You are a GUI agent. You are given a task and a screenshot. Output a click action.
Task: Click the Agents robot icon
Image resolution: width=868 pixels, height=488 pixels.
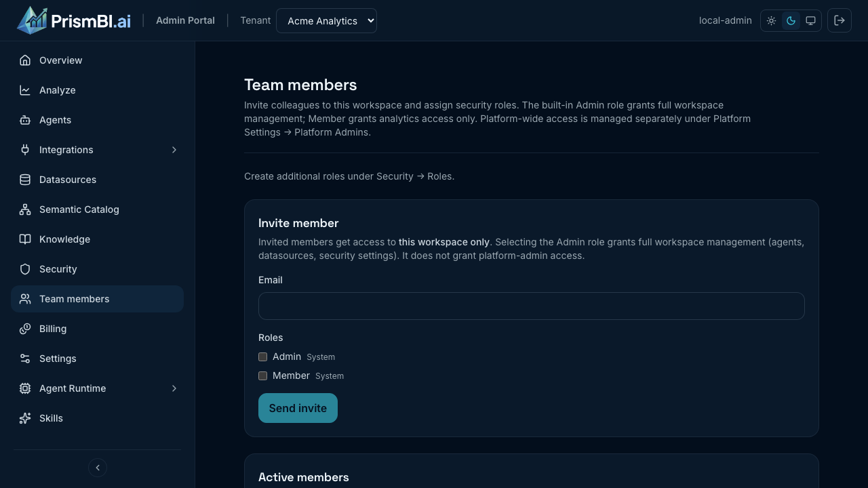[25, 120]
